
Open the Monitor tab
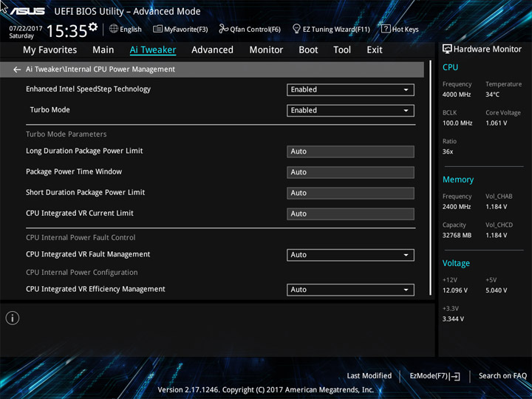[x=266, y=50]
